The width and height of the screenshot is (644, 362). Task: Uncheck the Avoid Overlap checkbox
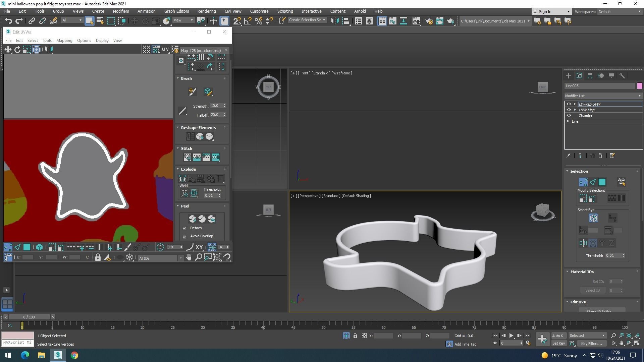(x=184, y=236)
